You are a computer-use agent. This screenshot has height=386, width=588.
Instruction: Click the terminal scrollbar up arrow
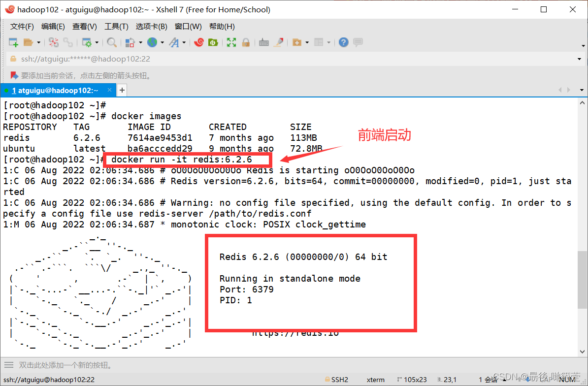[x=583, y=103]
